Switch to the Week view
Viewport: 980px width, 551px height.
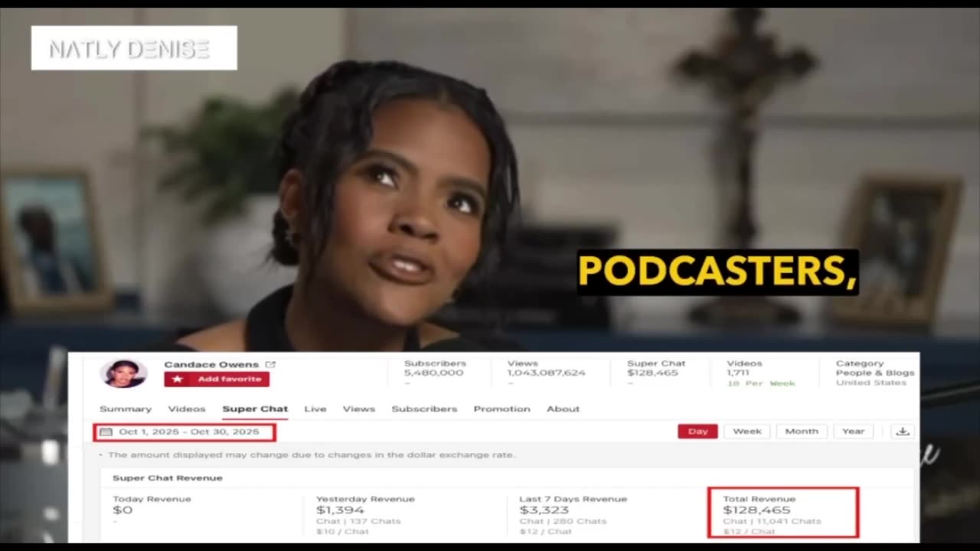click(747, 431)
